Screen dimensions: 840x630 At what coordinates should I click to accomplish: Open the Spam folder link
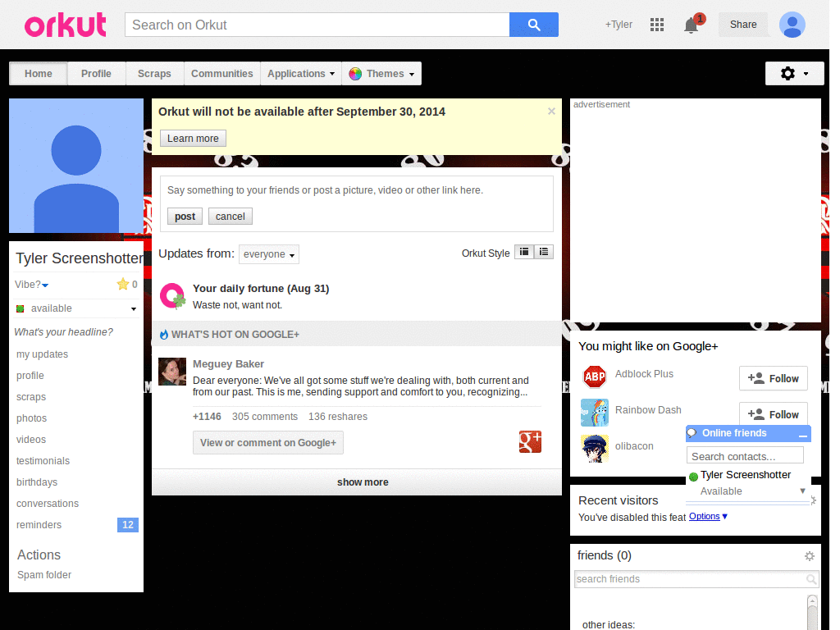(44, 575)
